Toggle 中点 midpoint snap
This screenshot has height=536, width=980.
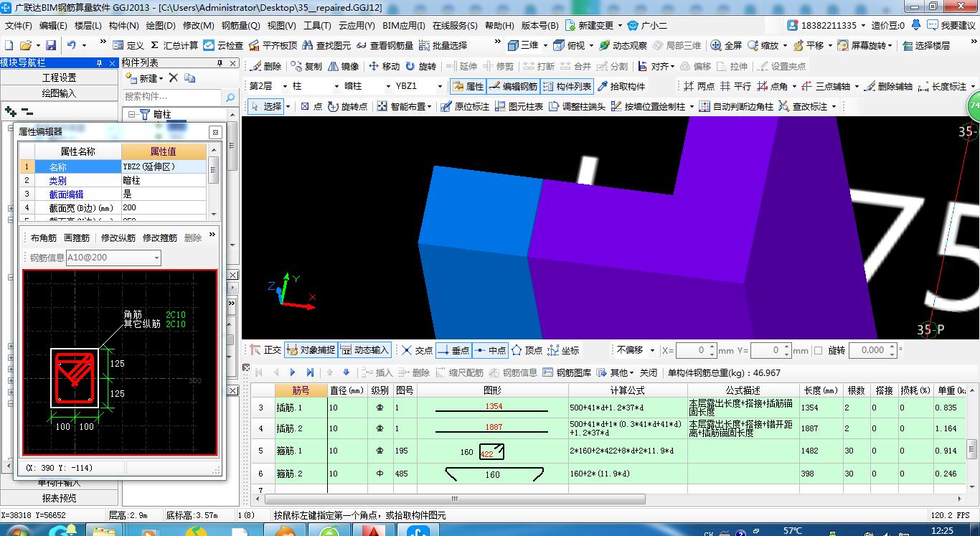pos(490,350)
